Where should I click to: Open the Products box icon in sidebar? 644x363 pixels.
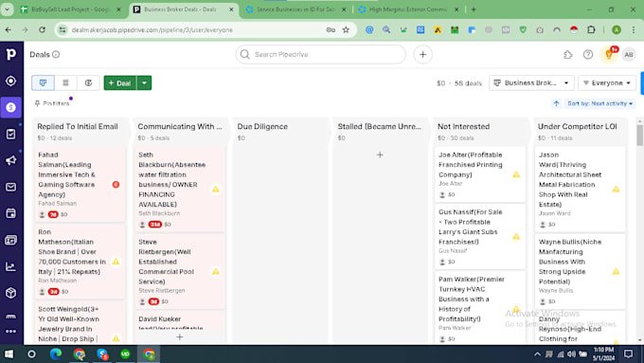11,293
